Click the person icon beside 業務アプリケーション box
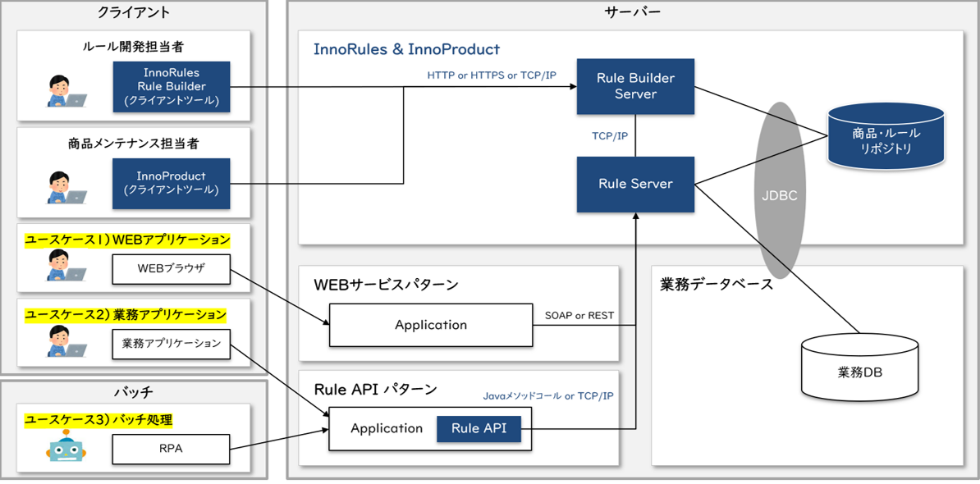980x484 pixels. point(66,341)
